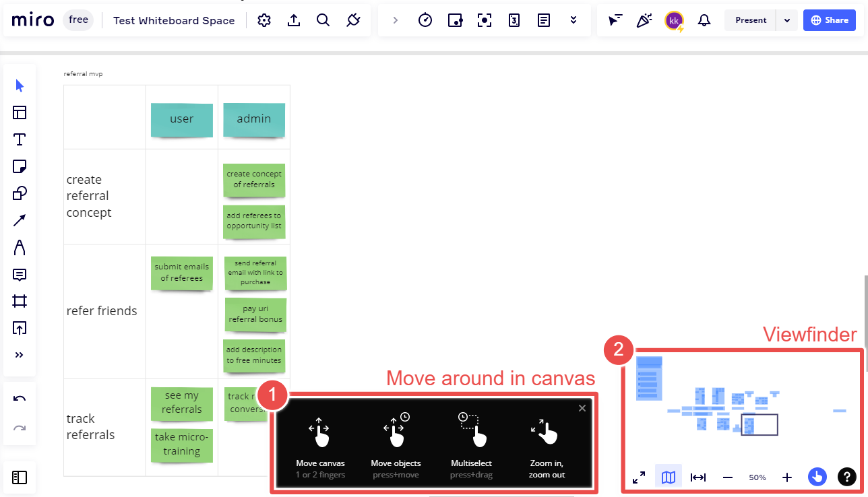Open the templates tool

tap(20, 112)
